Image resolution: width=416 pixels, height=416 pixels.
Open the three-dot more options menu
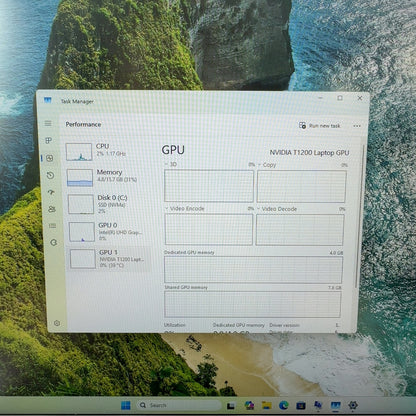(x=357, y=126)
